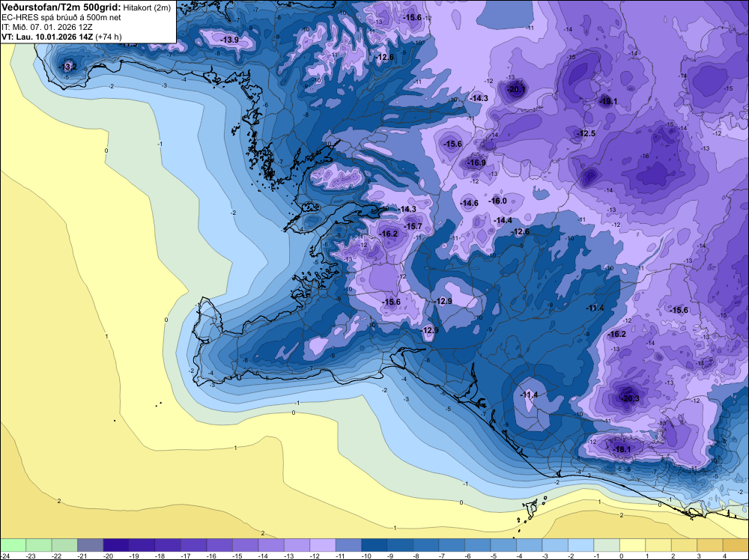This screenshot has height=560, width=749.
Task: Click the pale yellow legend swatch labeled 0
Action: [x=633, y=545]
